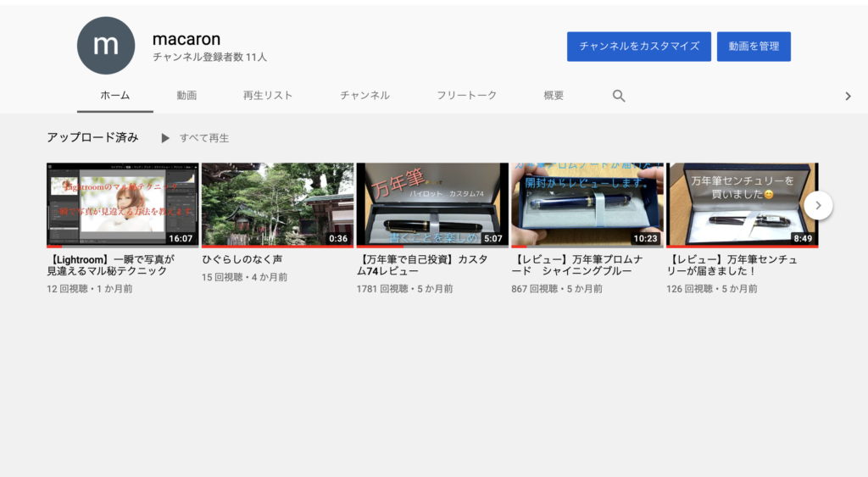Click the 万年筆センチュリー video title link
The image size is (868, 477).
[x=733, y=265]
